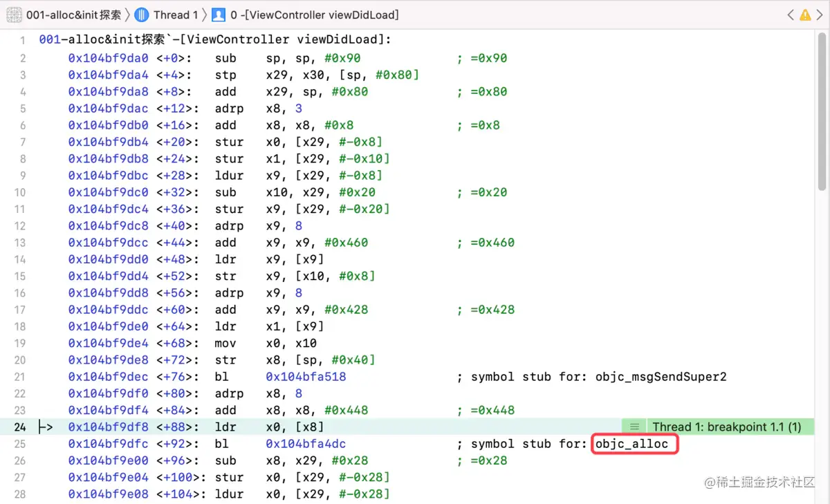Click the vertical scrollbar thumb
830x504 pixels.
point(822,112)
